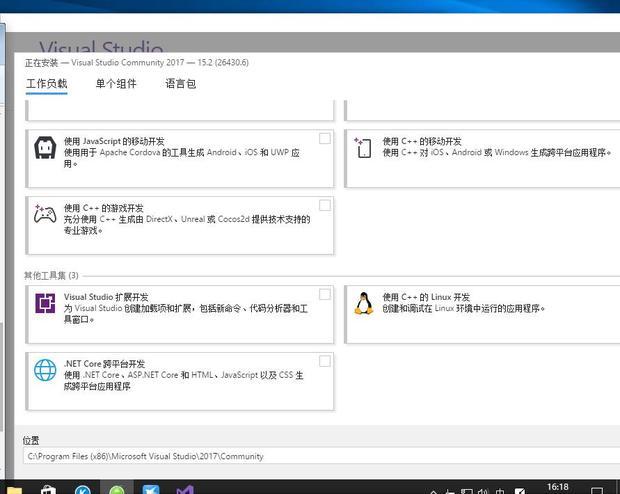Click the blue circular taskbar app

(83, 490)
